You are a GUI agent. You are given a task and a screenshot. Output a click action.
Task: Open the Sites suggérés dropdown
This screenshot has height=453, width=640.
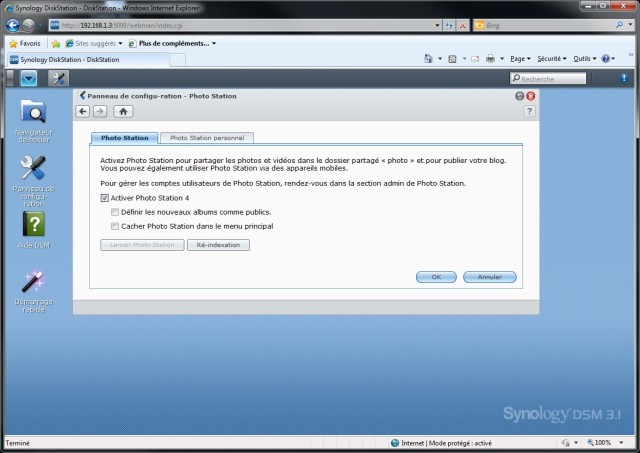pos(94,43)
